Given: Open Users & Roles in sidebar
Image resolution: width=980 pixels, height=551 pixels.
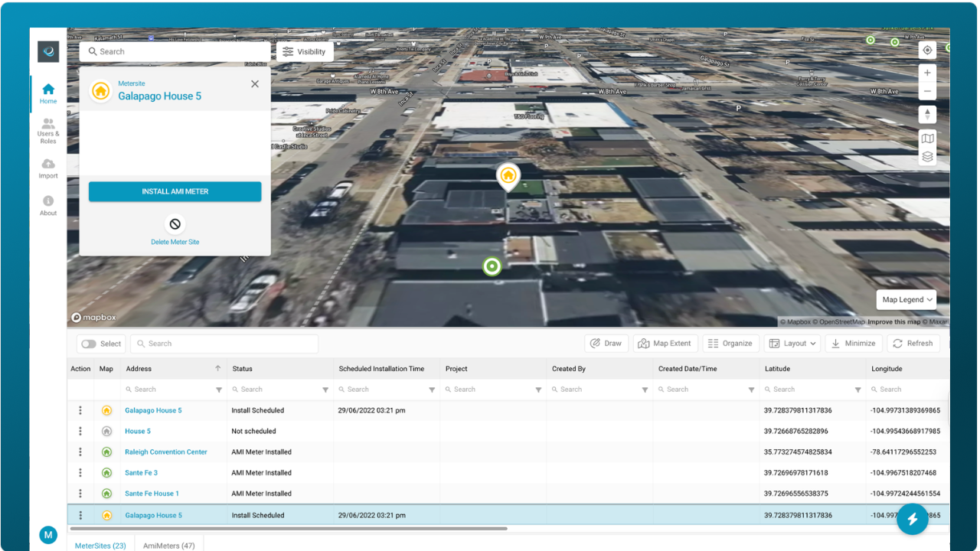Looking at the screenshot, I should pos(48,131).
